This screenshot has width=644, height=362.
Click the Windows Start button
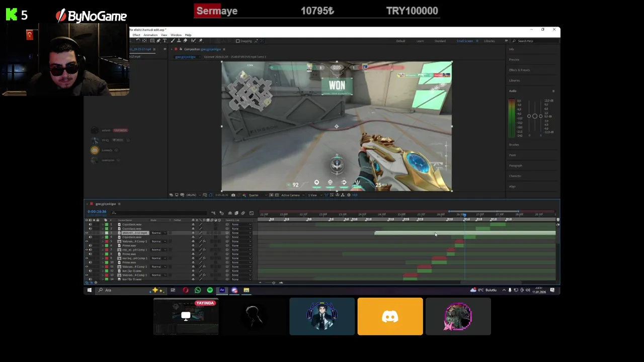(x=89, y=290)
